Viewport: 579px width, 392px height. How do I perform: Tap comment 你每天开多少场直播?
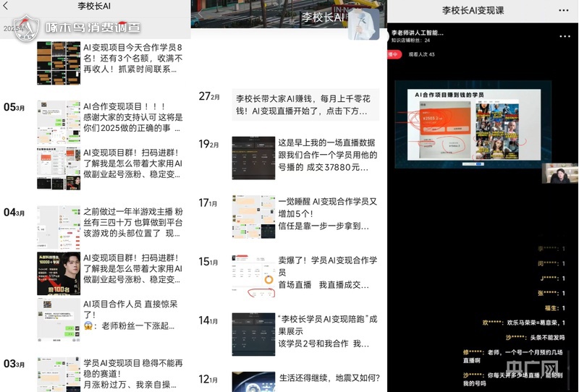(513, 379)
